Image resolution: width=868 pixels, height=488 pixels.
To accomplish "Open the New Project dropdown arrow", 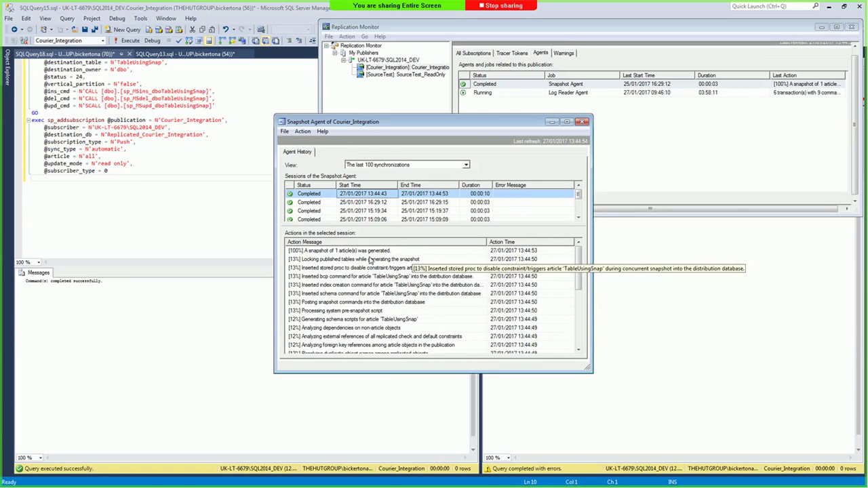I will pyautogui.click(x=52, y=29).
